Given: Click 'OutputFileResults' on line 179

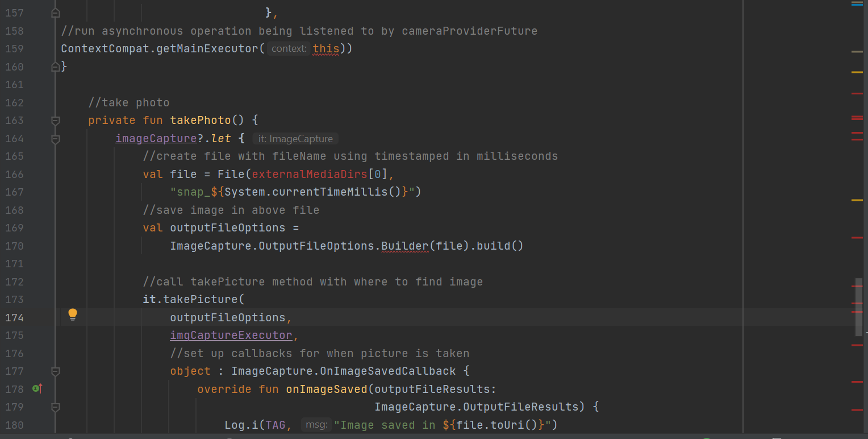Looking at the screenshot, I should pos(521,407).
